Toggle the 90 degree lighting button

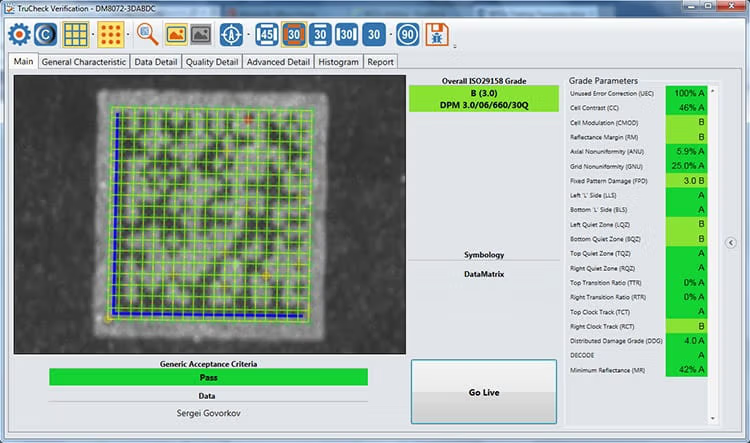pyautogui.click(x=408, y=35)
